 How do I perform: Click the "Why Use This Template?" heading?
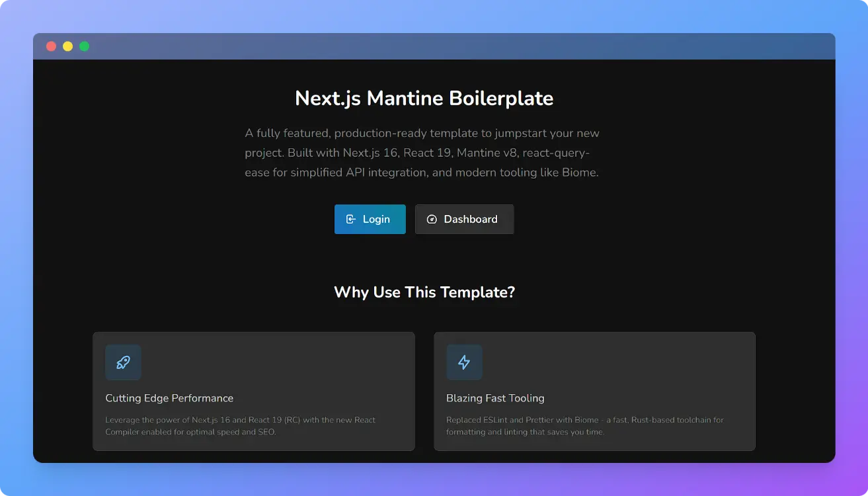[x=424, y=292]
